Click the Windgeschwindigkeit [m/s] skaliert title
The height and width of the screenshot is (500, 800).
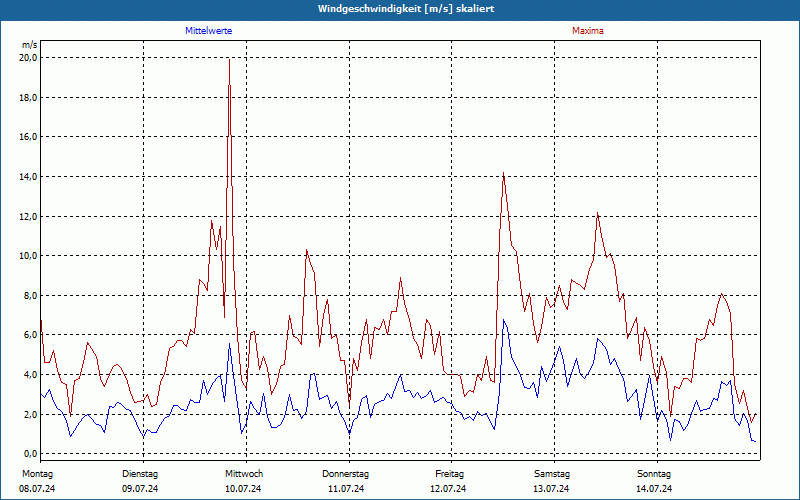coord(406,9)
